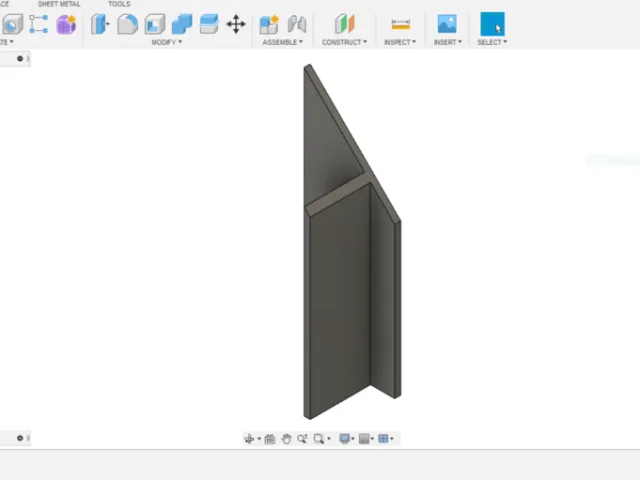Expand the MODIFY dropdown menu
This screenshot has width=640, height=480.
click(167, 42)
